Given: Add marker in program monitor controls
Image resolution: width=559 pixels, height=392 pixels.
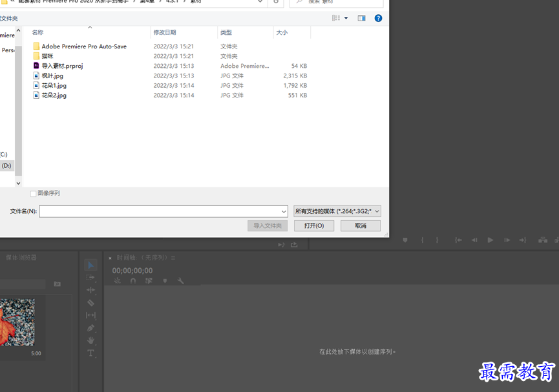Looking at the screenshot, I should click(405, 240).
